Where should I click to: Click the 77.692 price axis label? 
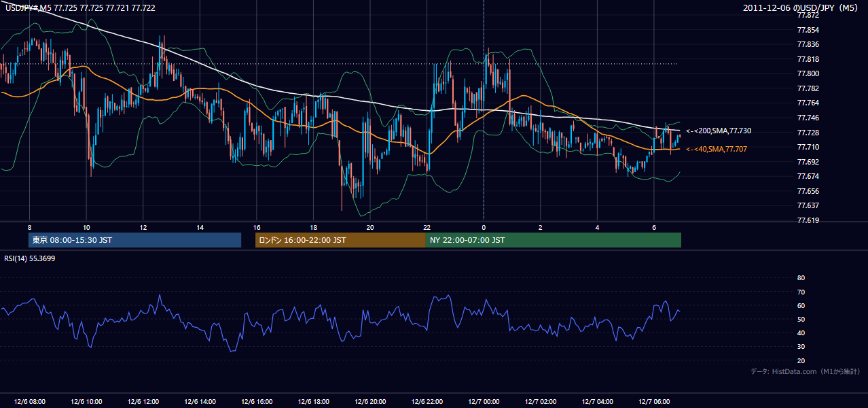(810, 162)
